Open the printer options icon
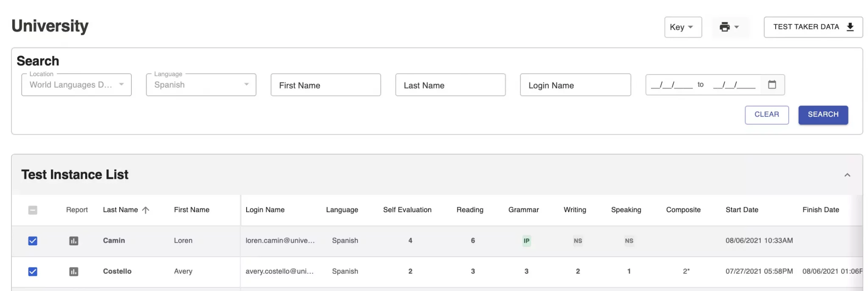 pyautogui.click(x=729, y=27)
